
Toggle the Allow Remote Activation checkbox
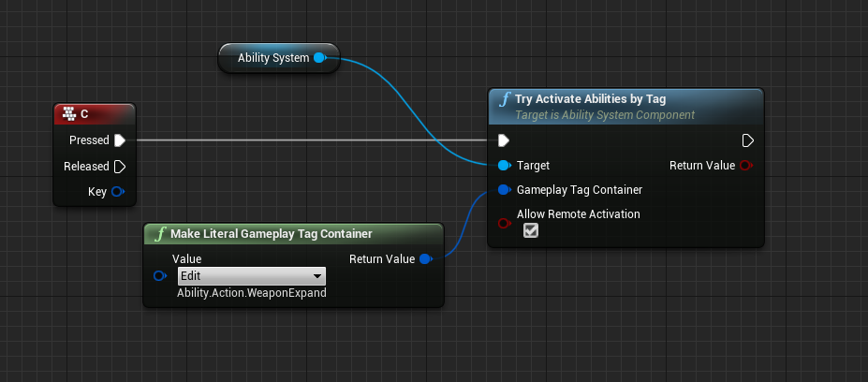point(531,230)
